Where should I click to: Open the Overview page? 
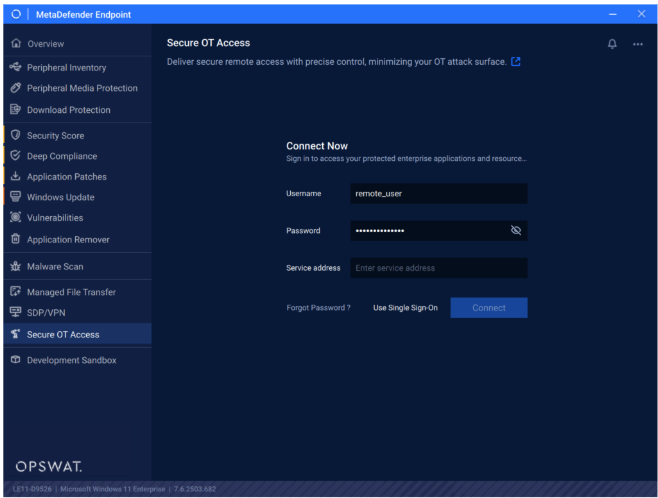(x=78, y=44)
